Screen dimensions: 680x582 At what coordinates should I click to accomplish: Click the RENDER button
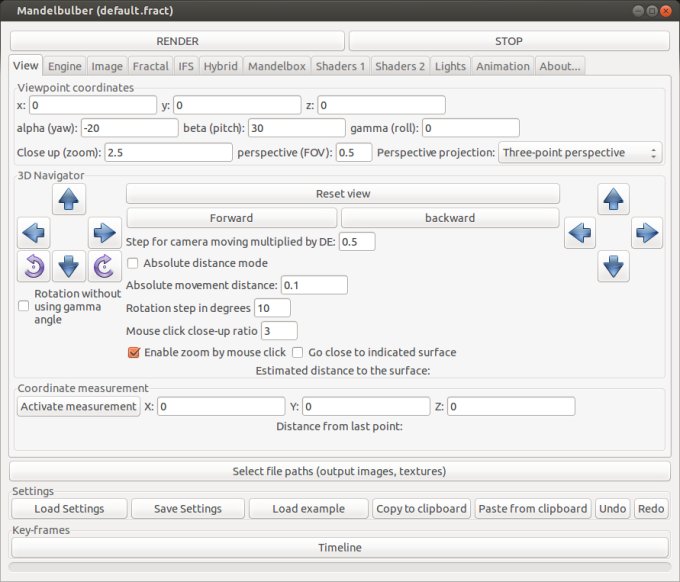(x=177, y=41)
